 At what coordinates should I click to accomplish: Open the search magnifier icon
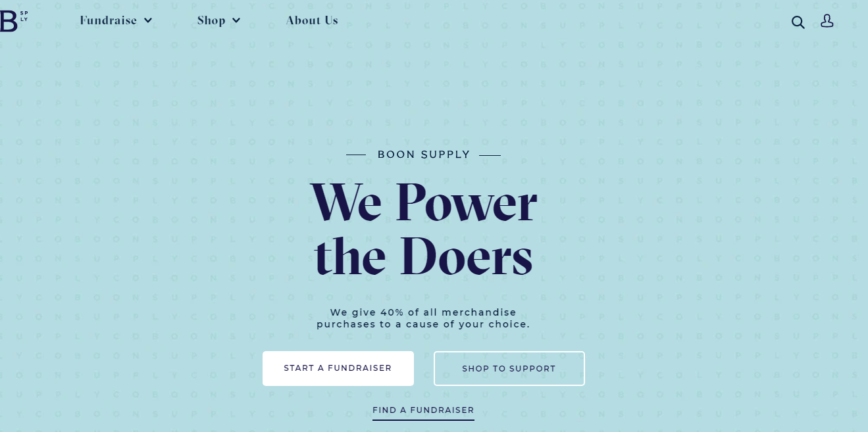click(798, 22)
